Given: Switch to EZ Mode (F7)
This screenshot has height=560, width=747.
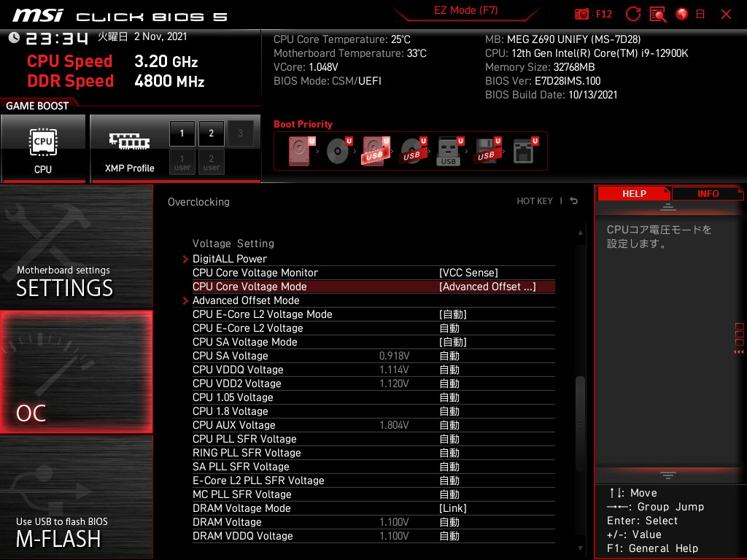Looking at the screenshot, I should (465, 10).
